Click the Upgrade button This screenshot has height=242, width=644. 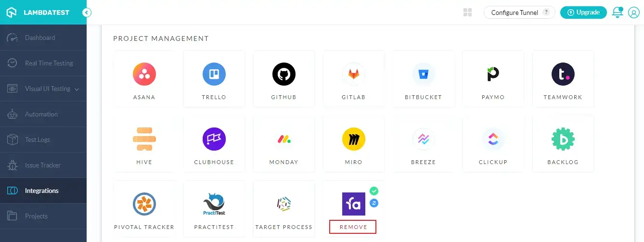583,13
